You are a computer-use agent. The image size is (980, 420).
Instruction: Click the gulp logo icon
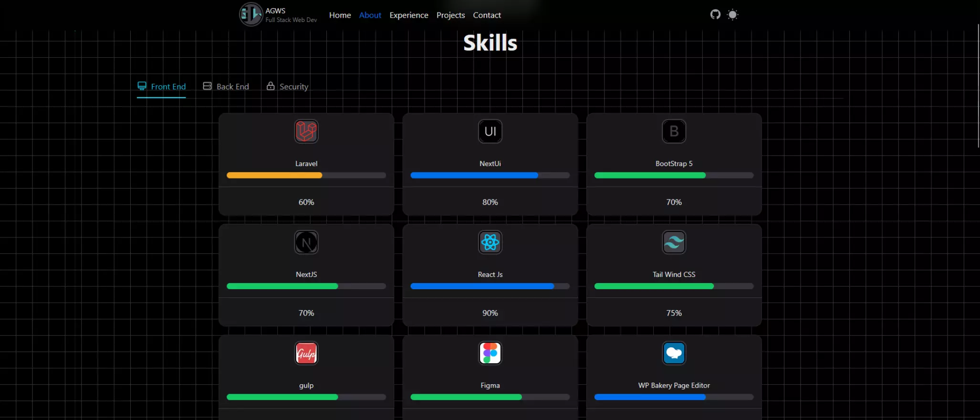pyautogui.click(x=306, y=353)
